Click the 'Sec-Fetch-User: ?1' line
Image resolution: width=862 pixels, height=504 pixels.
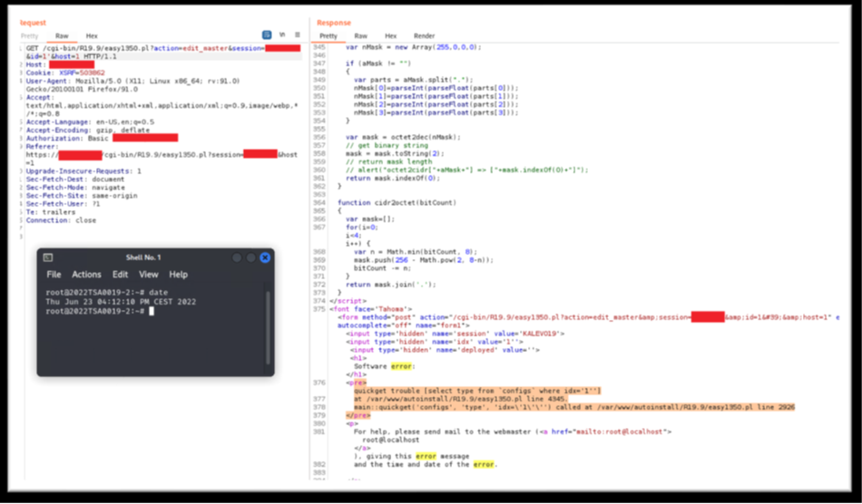click(x=63, y=204)
